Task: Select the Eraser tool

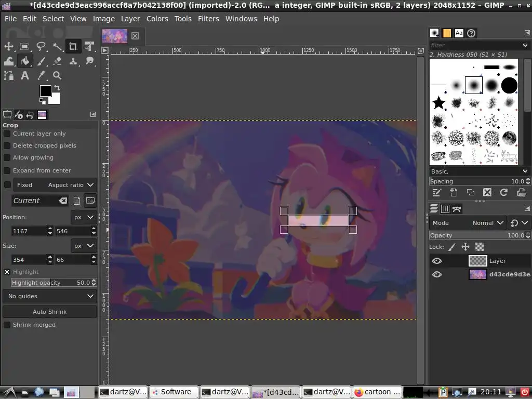Action: (57, 61)
